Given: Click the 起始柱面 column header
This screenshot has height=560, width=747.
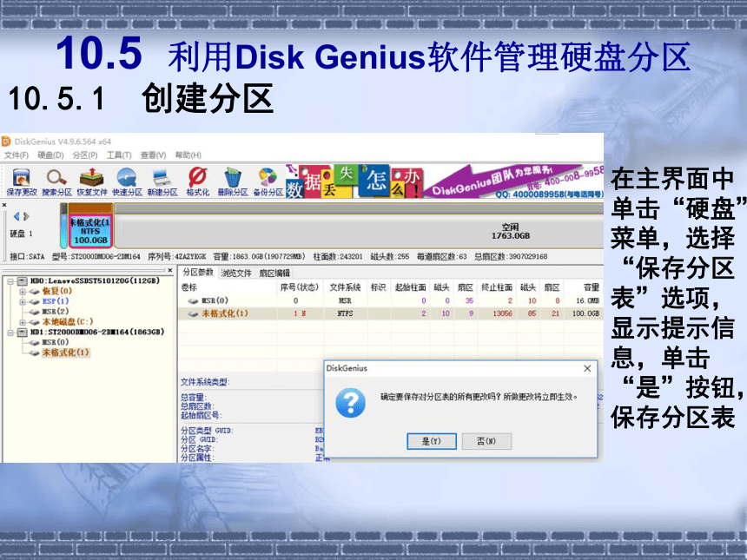Looking at the screenshot, I should click(410, 287).
